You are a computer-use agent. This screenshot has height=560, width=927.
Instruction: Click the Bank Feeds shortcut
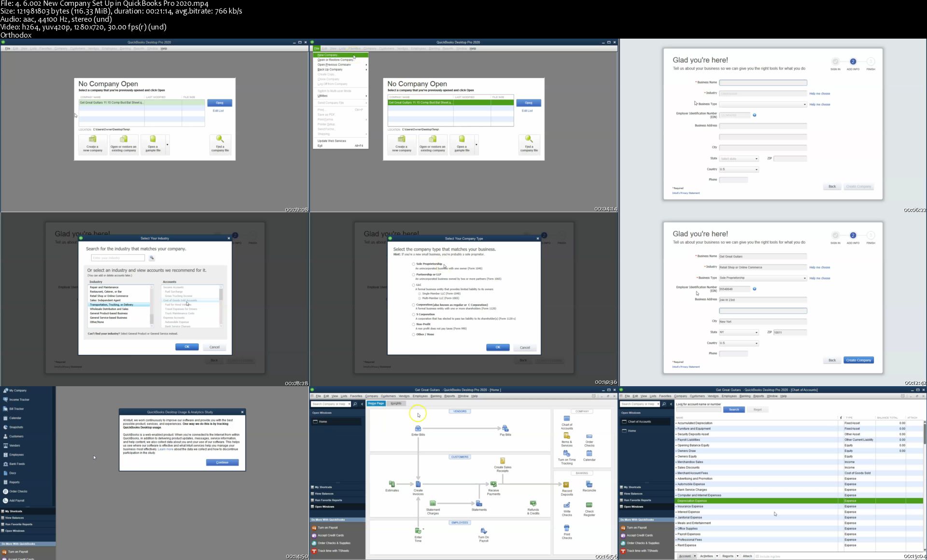click(x=14, y=464)
